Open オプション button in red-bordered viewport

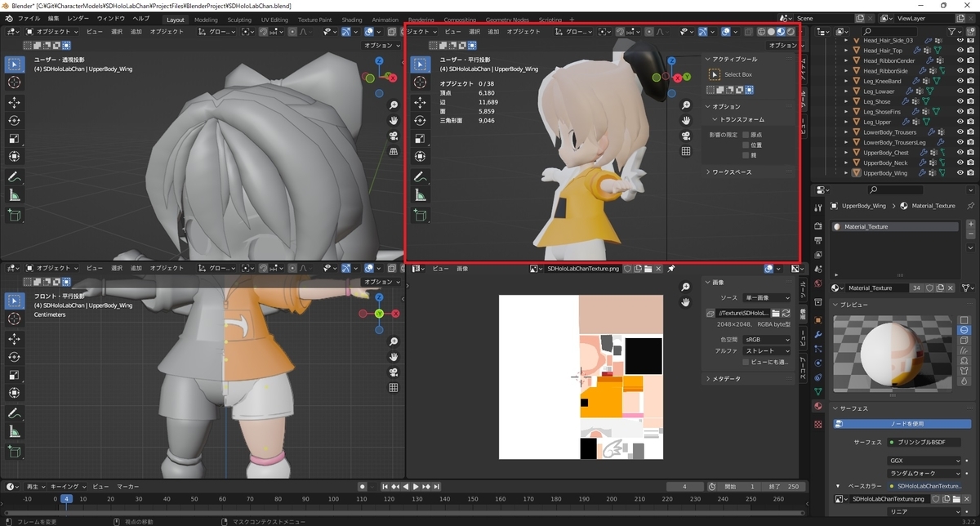782,45
